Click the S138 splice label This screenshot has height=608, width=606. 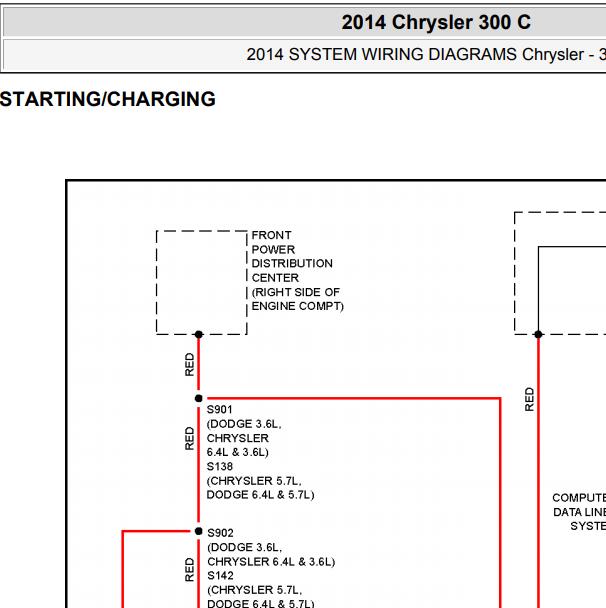point(219,466)
